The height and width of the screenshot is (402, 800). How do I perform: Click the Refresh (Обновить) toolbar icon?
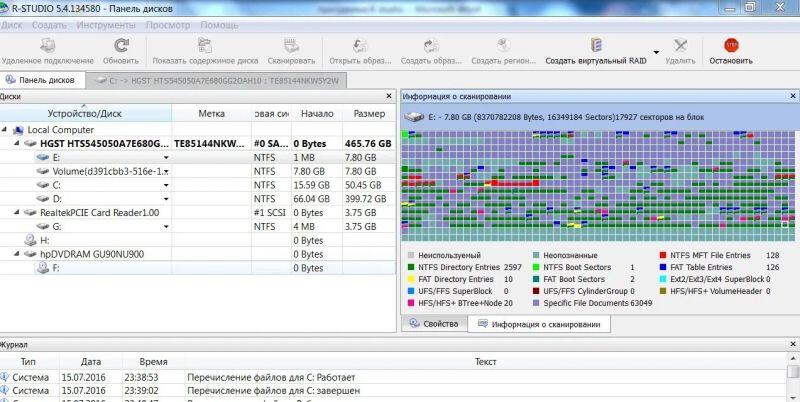click(x=121, y=46)
